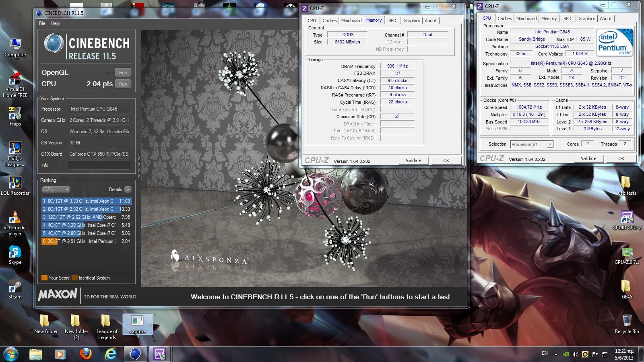Expand the ranking Details arrow button
Viewport: 644px width, 362px height.
[x=128, y=189]
